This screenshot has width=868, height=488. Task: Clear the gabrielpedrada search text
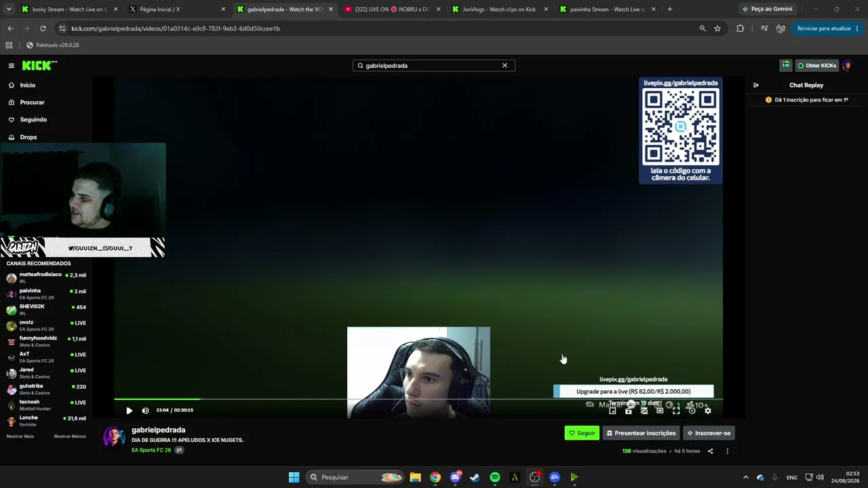click(505, 66)
